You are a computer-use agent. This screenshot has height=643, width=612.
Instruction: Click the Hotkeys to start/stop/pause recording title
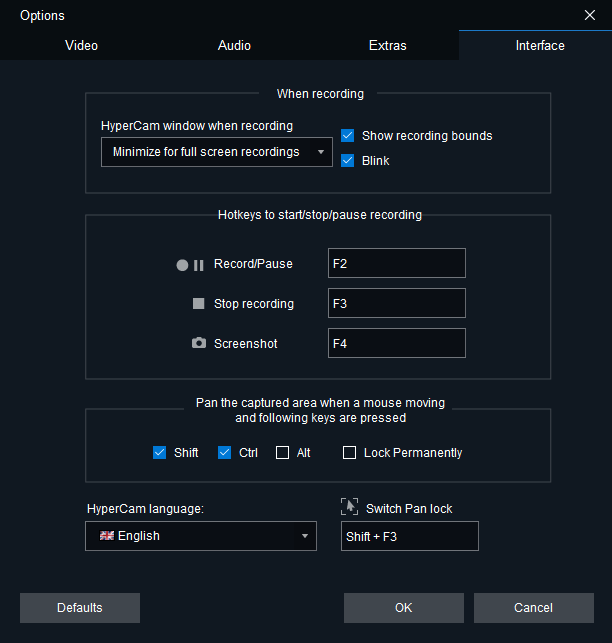coord(320,215)
